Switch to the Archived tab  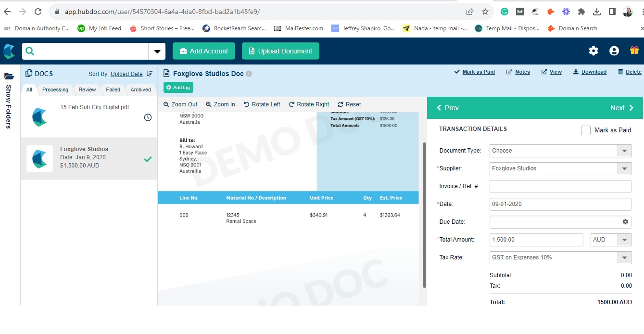pos(141,90)
